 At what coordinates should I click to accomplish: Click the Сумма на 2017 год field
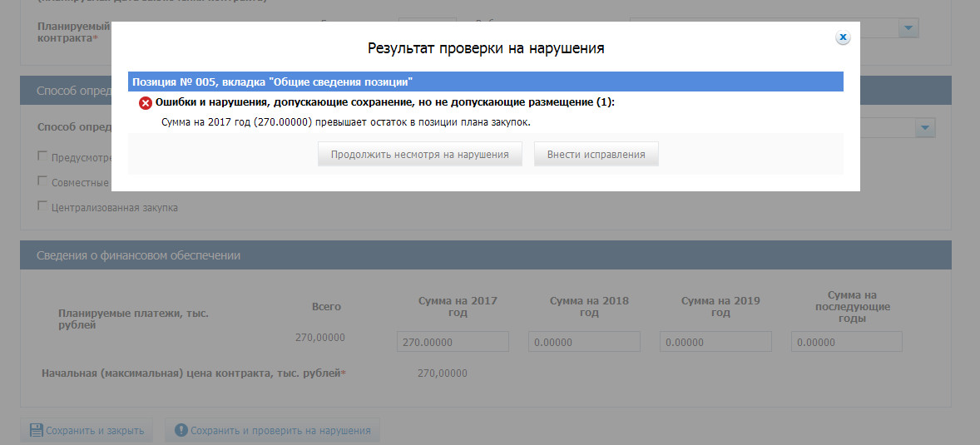tap(453, 342)
